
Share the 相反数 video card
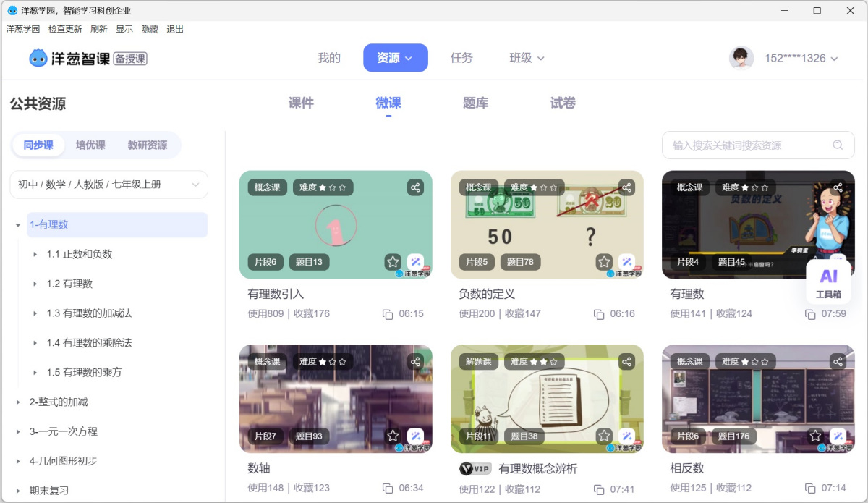tap(837, 361)
